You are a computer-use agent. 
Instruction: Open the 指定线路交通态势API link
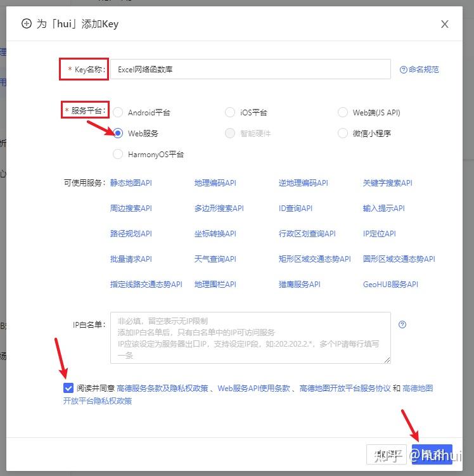pos(146,284)
